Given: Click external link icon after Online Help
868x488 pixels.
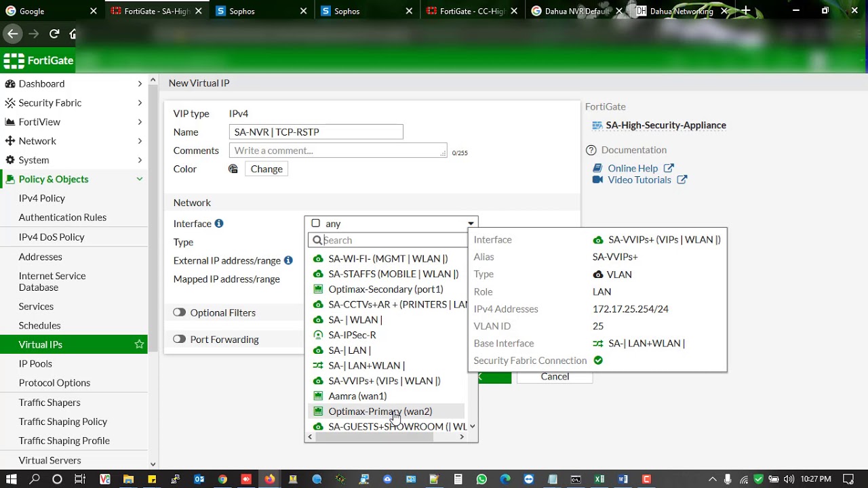Looking at the screenshot, I should [x=669, y=168].
